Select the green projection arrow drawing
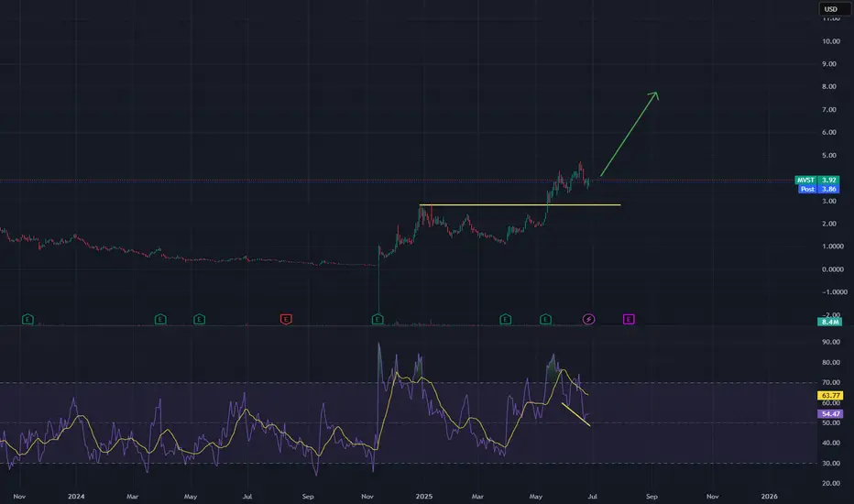Screen dimensions: 854x504 (x=630, y=134)
